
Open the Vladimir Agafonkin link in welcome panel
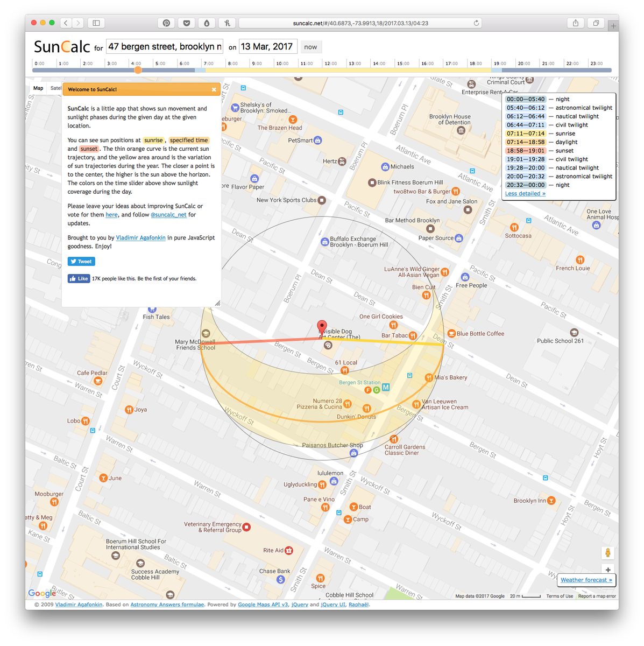point(141,238)
